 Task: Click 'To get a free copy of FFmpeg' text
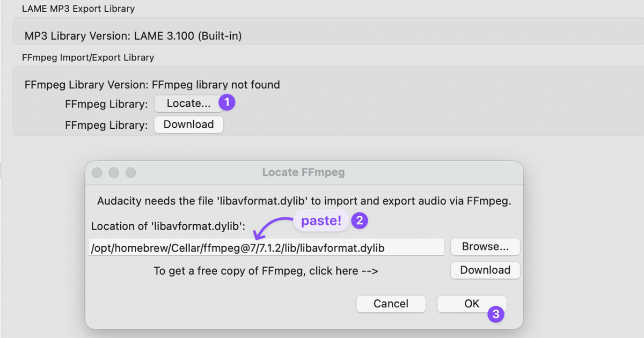click(x=266, y=271)
